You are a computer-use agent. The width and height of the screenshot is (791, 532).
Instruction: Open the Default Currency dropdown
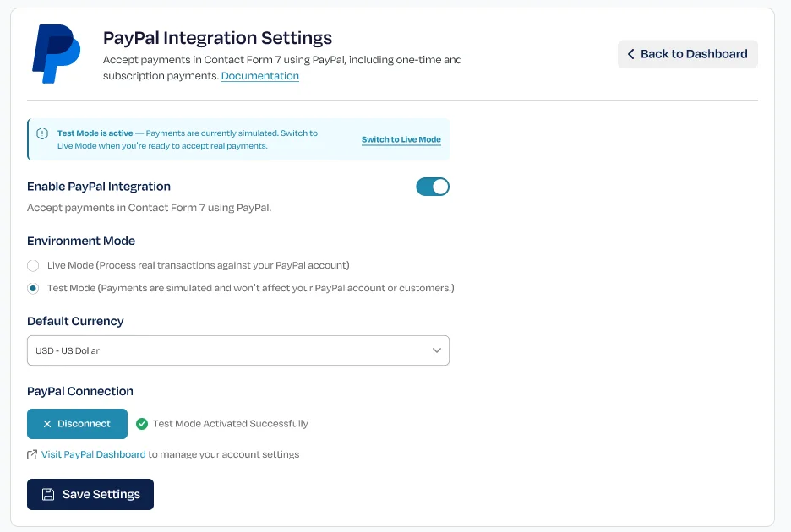(238, 350)
